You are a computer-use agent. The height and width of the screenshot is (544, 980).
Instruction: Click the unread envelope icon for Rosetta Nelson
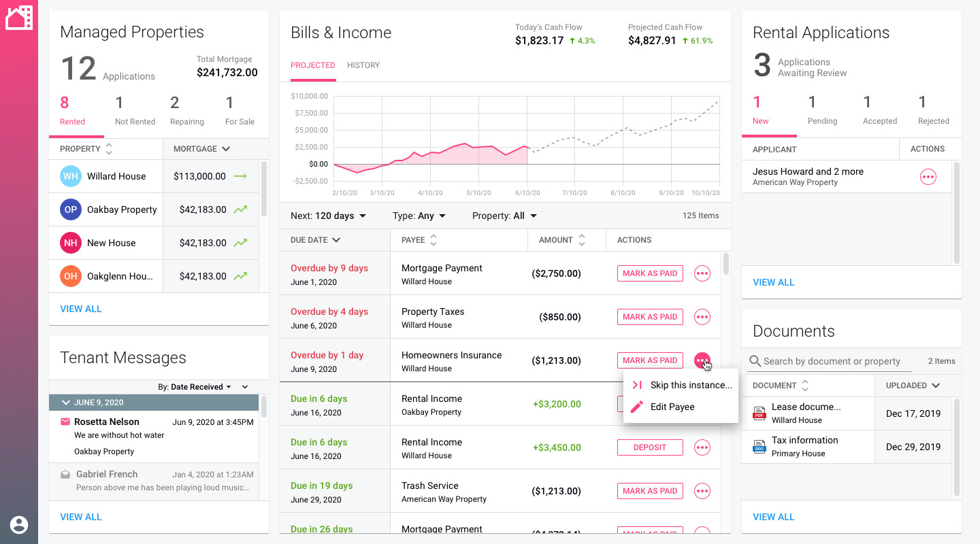point(65,422)
